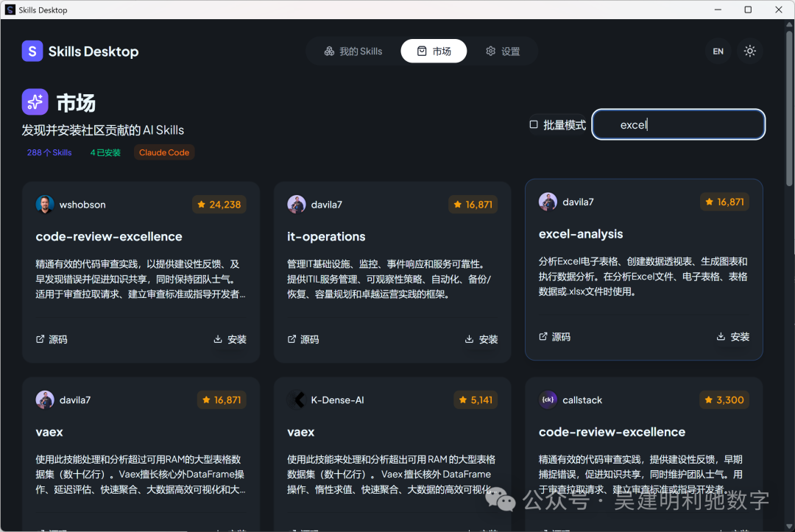This screenshot has height=532, width=795.
Task: Click the download icon on excel-analysis 安装 button
Action: 721,336
